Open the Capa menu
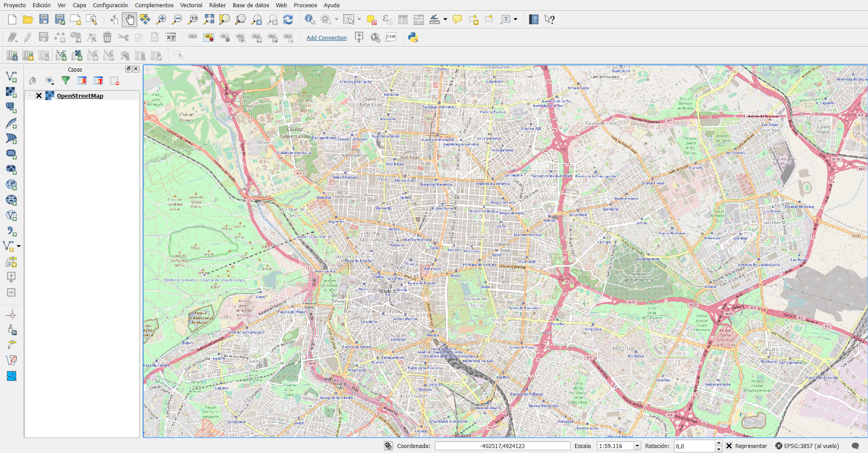 79,5
